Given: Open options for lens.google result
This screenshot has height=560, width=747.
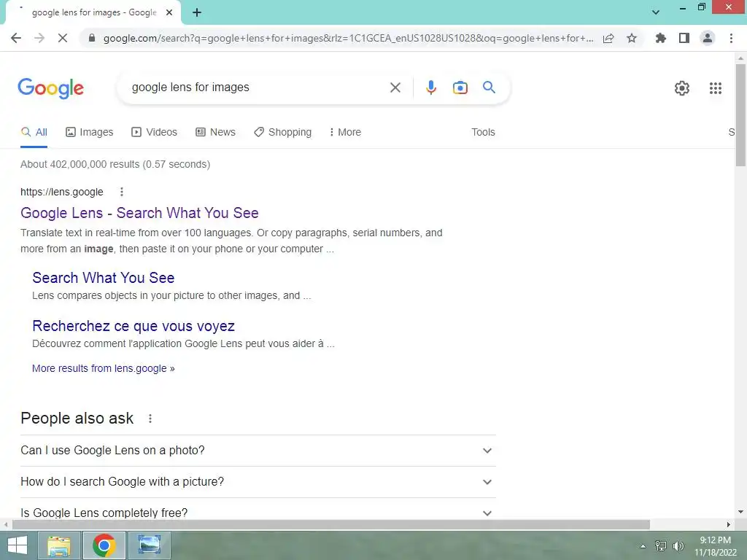Looking at the screenshot, I should tap(122, 192).
